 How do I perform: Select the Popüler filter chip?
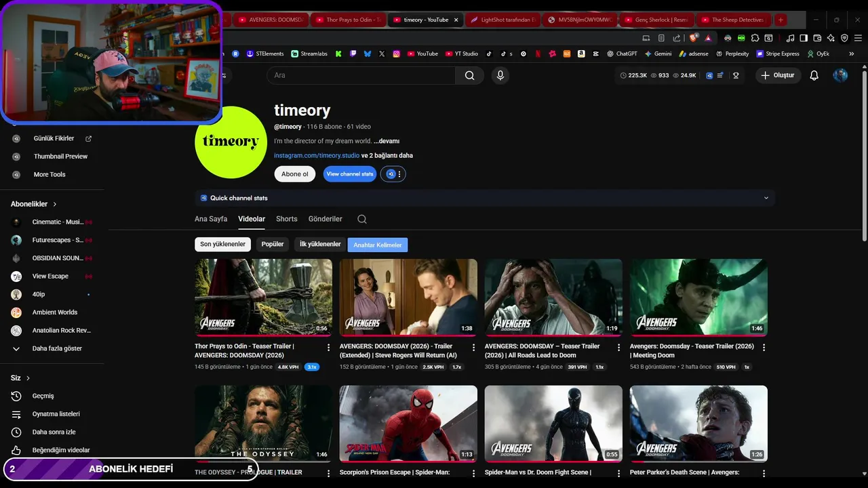pyautogui.click(x=273, y=244)
